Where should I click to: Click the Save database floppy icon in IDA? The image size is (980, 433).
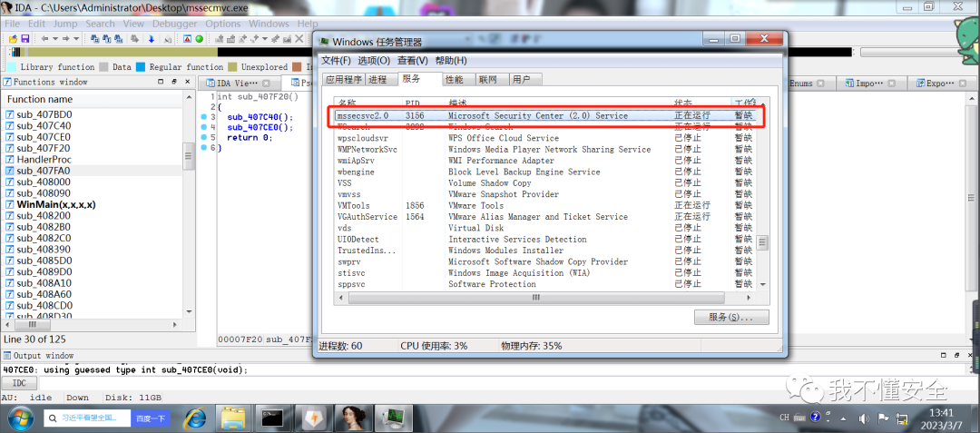coord(25,39)
